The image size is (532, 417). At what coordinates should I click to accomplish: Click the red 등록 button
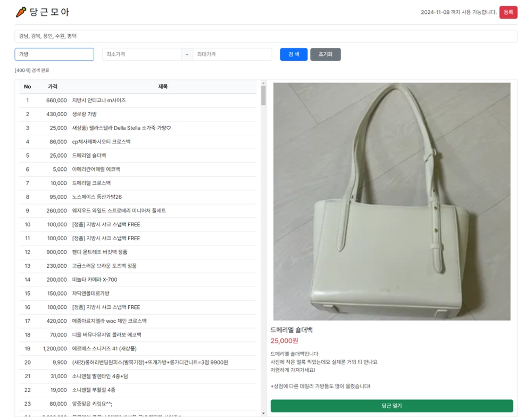pyautogui.click(x=508, y=12)
